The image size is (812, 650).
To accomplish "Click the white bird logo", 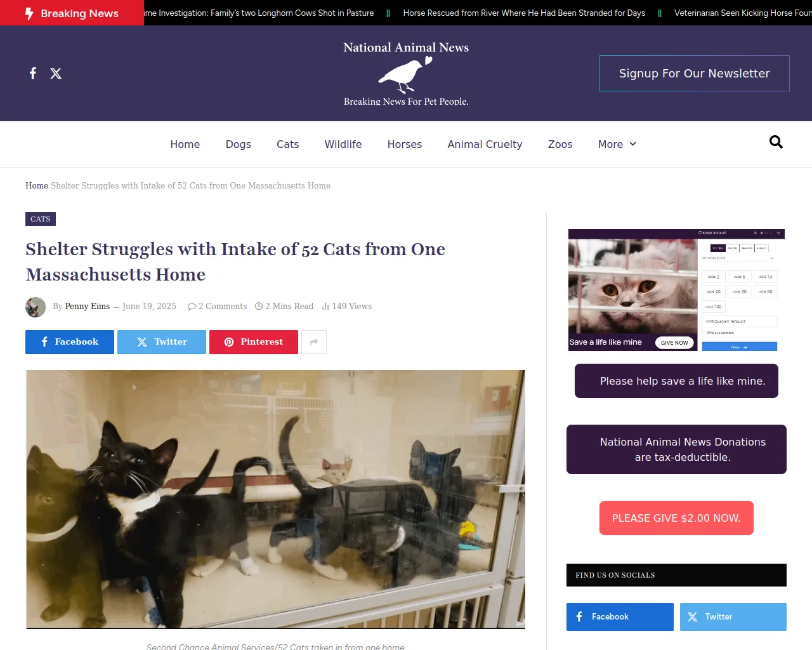I will tap(405, 75).
